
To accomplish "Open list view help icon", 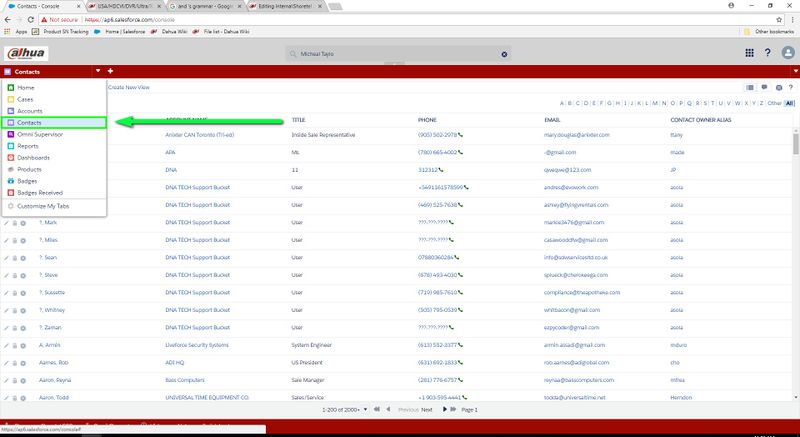I will coord(790,88).
